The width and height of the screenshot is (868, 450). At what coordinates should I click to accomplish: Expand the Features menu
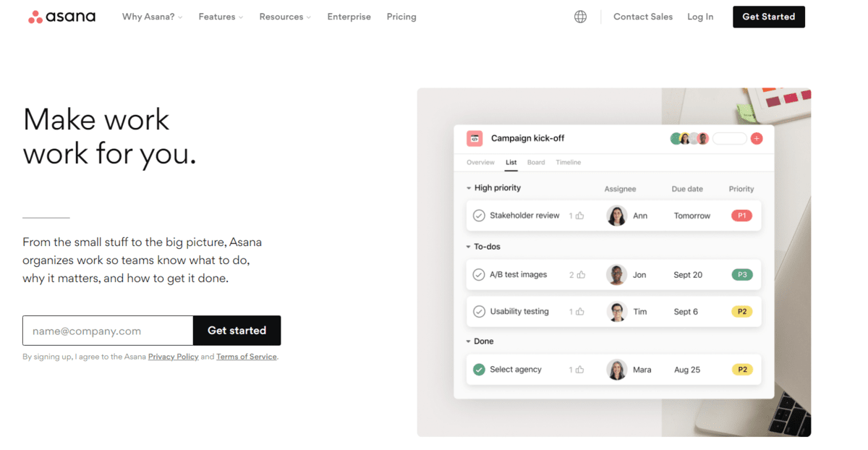(221, 17)
